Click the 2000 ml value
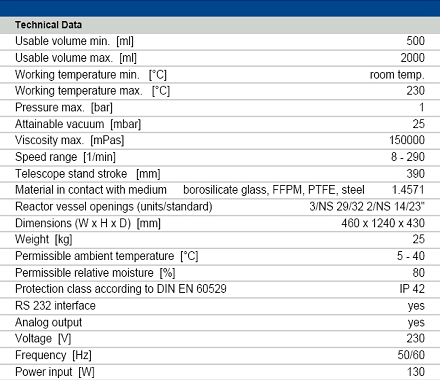 point(413,58)
